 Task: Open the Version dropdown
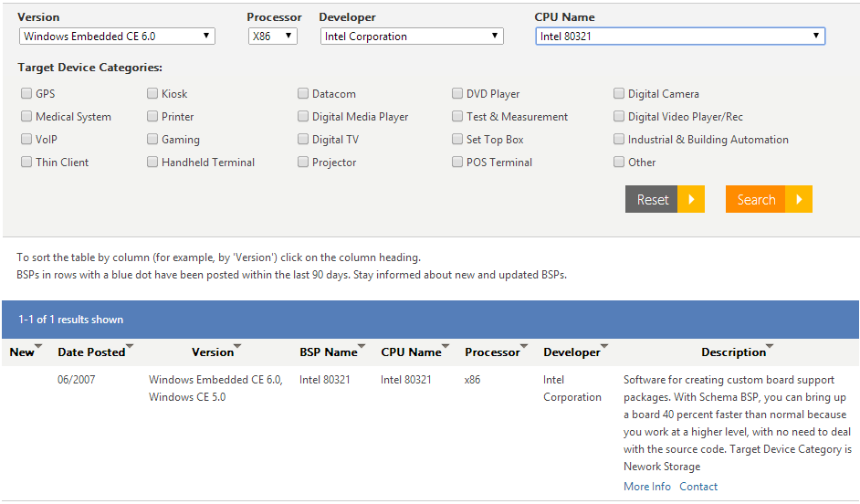point(117,37)
